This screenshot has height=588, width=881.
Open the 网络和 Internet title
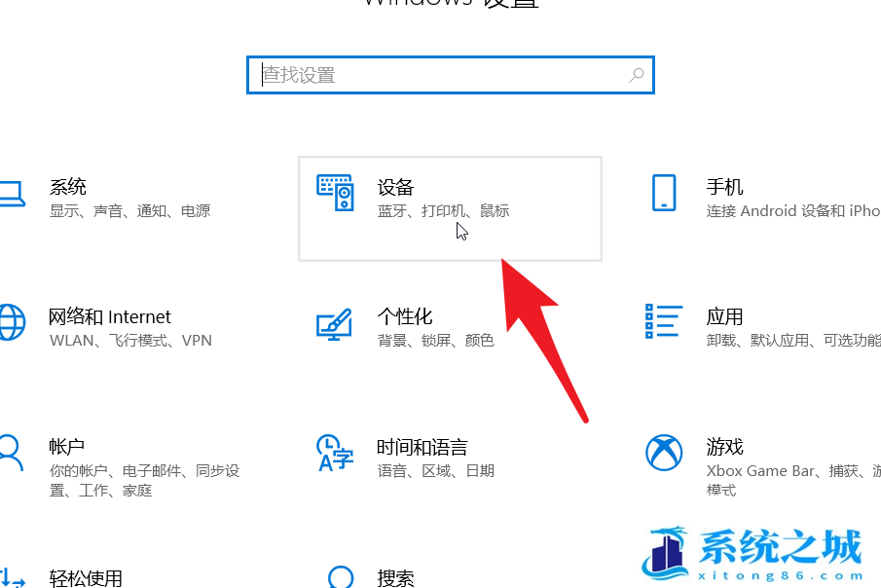point(110,316)
